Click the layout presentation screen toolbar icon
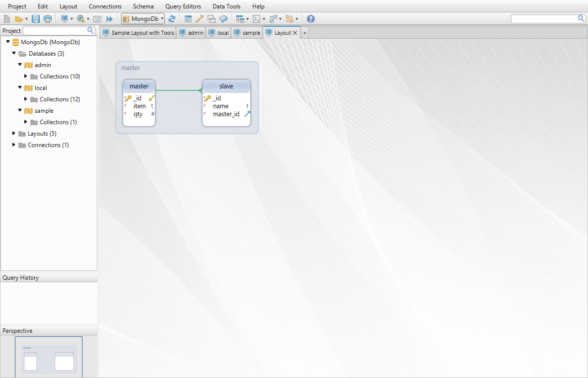Viewport: 588px width, 378px height. pyautogui.click(x=65, y=19)
